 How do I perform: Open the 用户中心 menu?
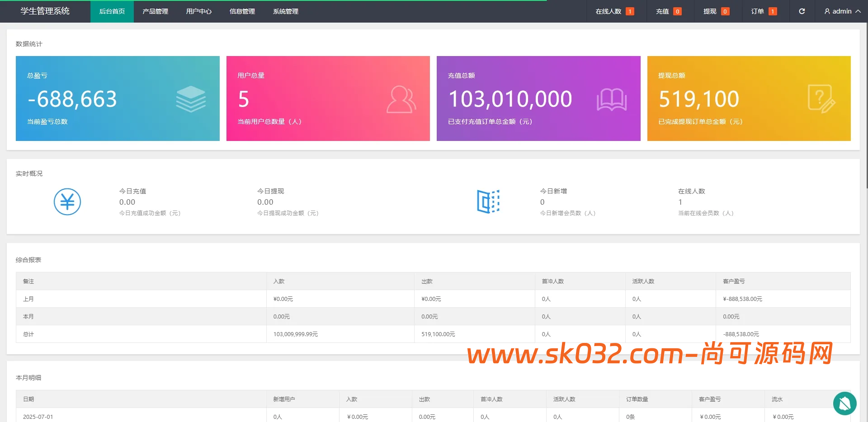coord(198,11)
